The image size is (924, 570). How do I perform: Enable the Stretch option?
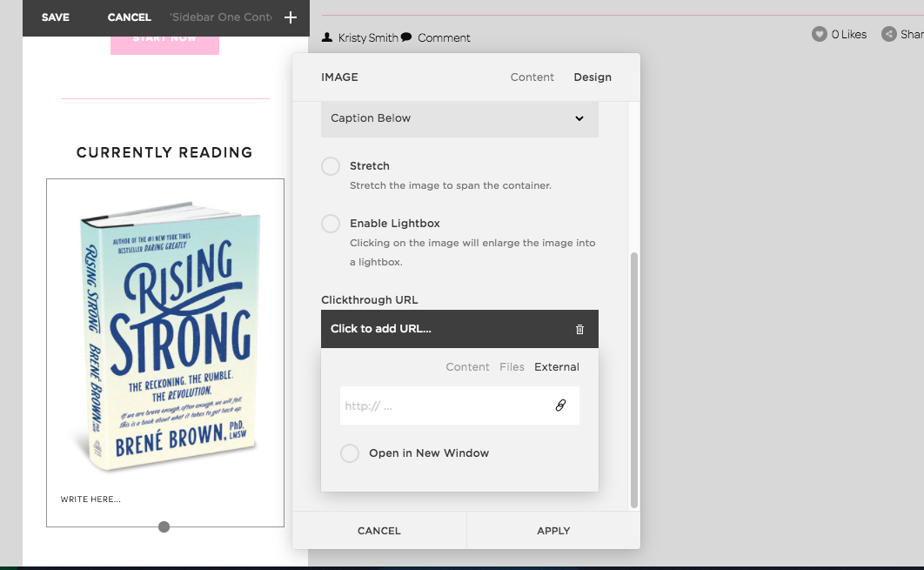pos(331,166)
